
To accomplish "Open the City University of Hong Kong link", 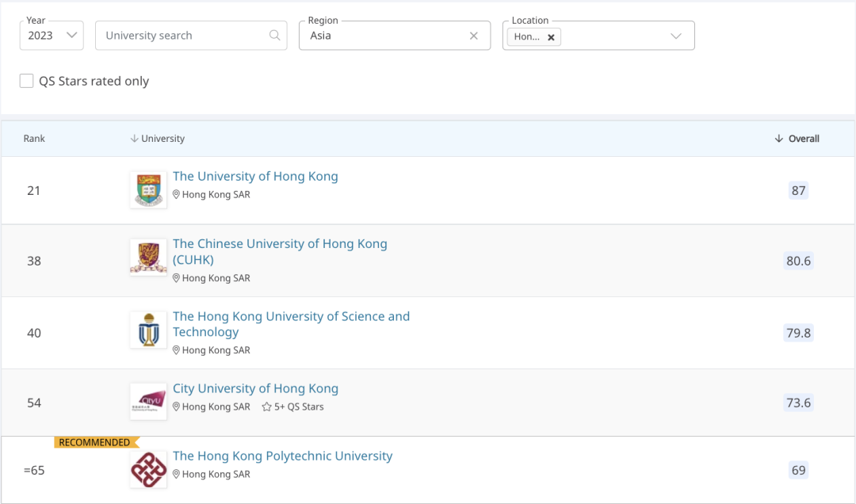I will click(x=255, y=388).
